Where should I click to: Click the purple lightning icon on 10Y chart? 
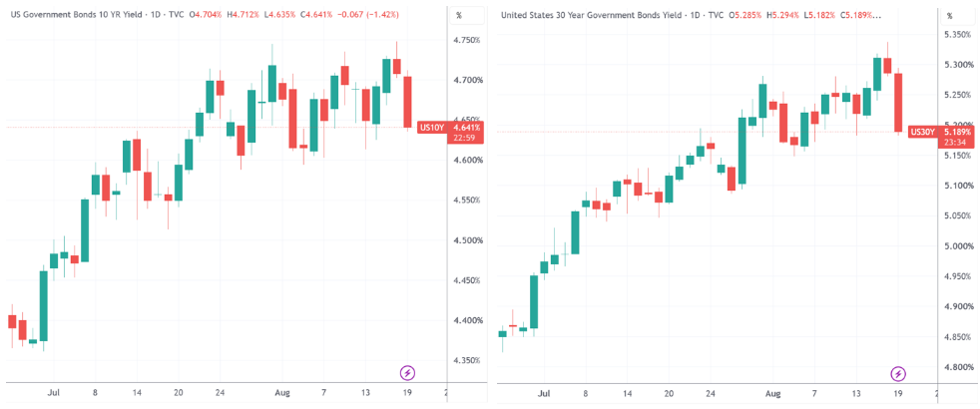point(407,373)
